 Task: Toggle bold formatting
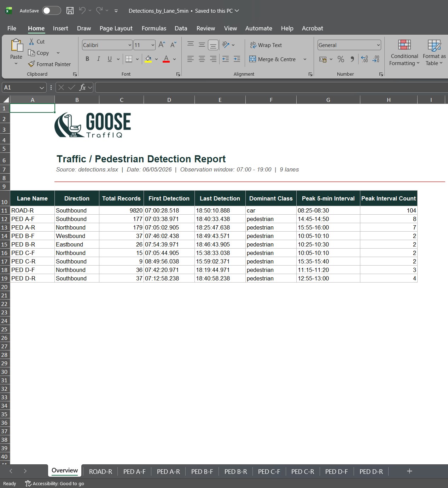pyautogui.click(x=87, y=59)
